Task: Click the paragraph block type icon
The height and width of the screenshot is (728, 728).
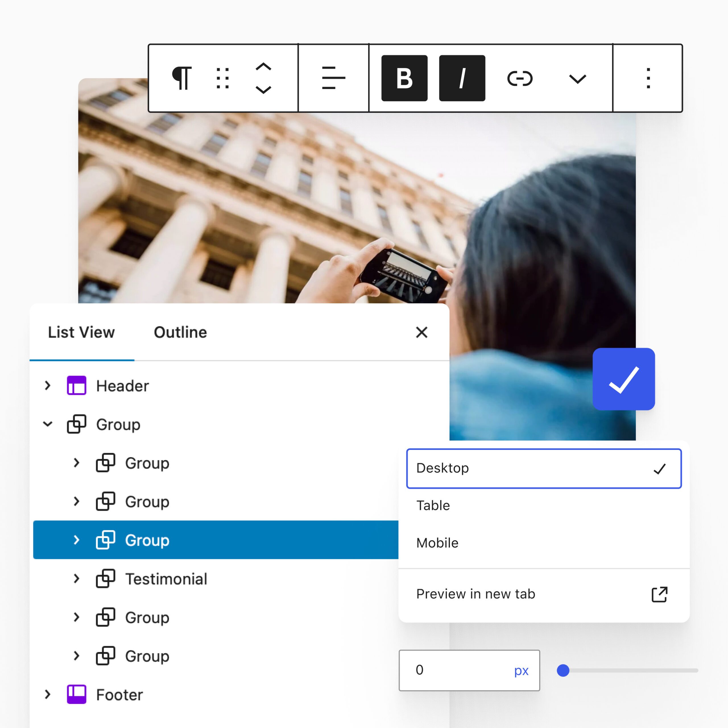Action: point(182,78)
